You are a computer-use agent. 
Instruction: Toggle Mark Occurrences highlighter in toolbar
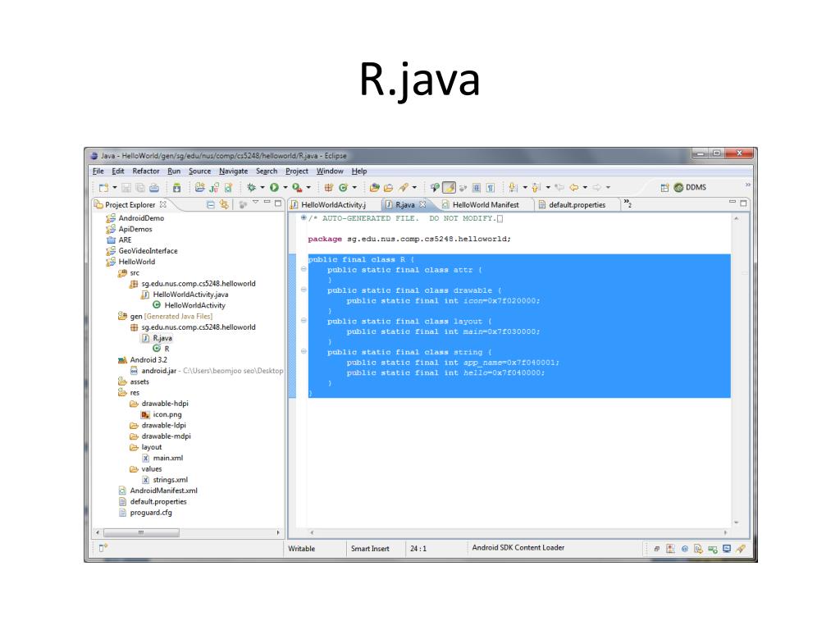click(450, 187)
